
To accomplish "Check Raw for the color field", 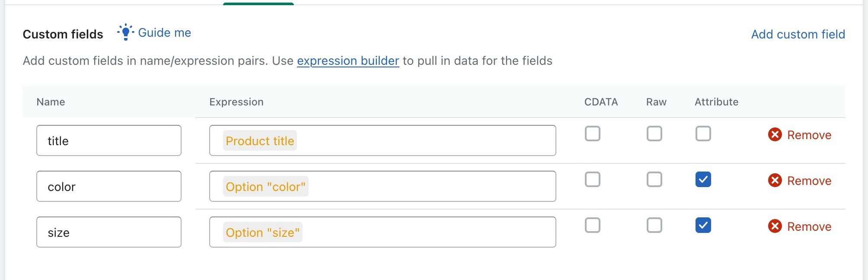I will [654, 179].
